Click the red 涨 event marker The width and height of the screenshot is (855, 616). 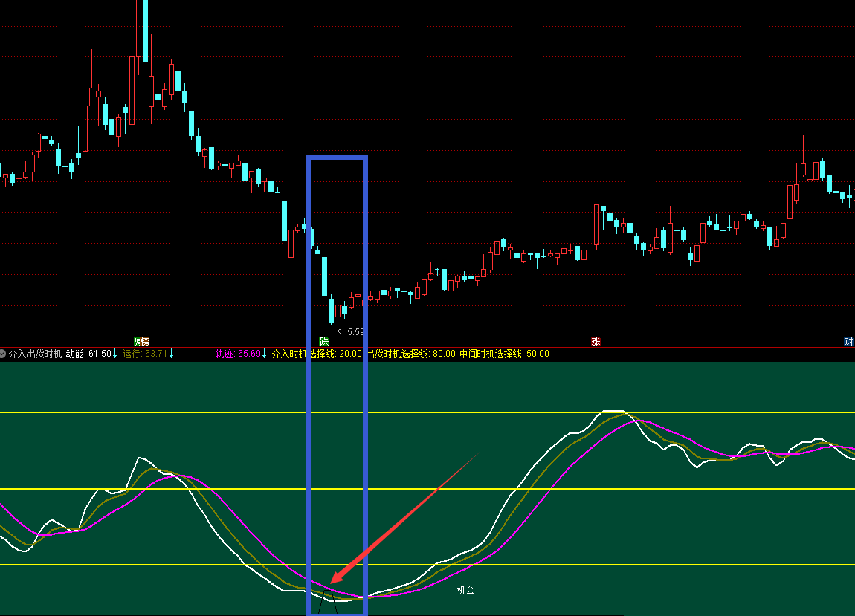pos(596,342)
